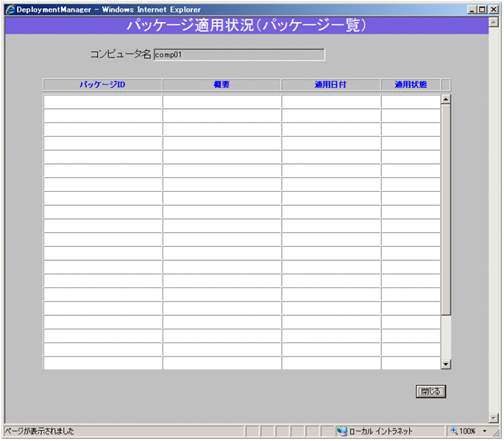Sort by パッケージID column header

coord(102,85)
